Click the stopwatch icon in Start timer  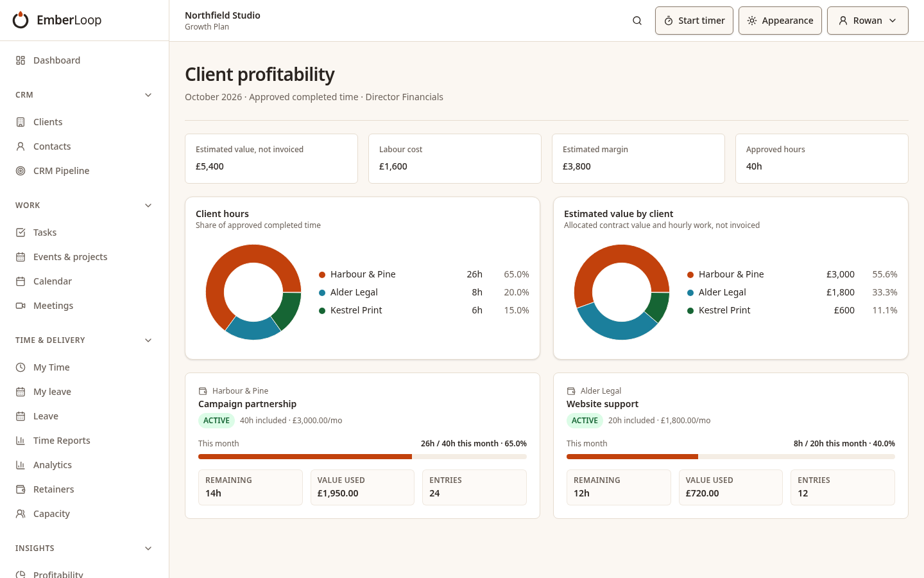pyautogui.click(x=669, y=21)
